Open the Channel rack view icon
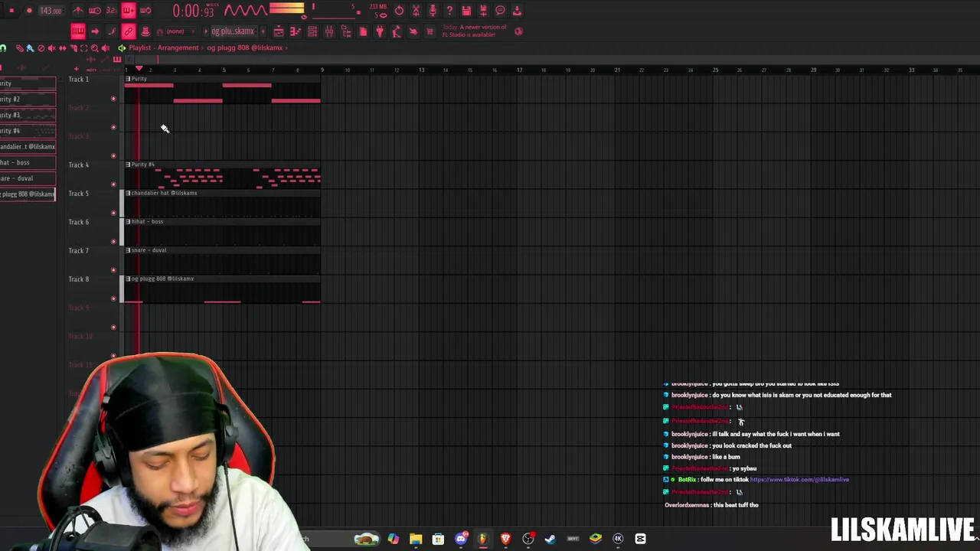This screenshot has height=551, width=980. (x=312, y=31)
